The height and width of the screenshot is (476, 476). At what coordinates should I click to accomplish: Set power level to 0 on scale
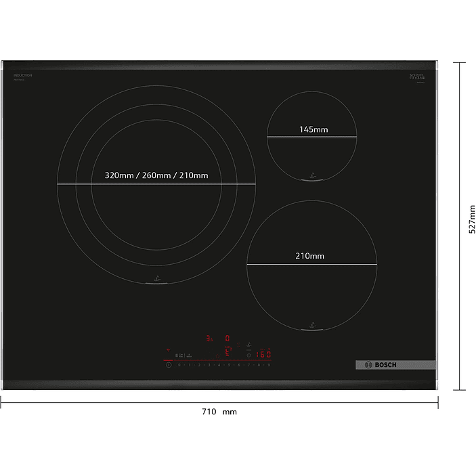pyautogui.click(x=179, y=365)
